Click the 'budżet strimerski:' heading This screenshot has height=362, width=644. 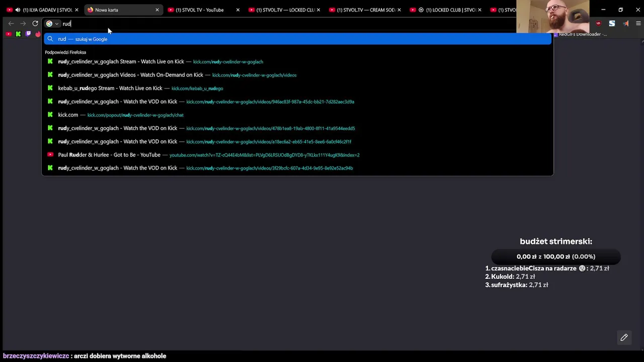[556, 241]
